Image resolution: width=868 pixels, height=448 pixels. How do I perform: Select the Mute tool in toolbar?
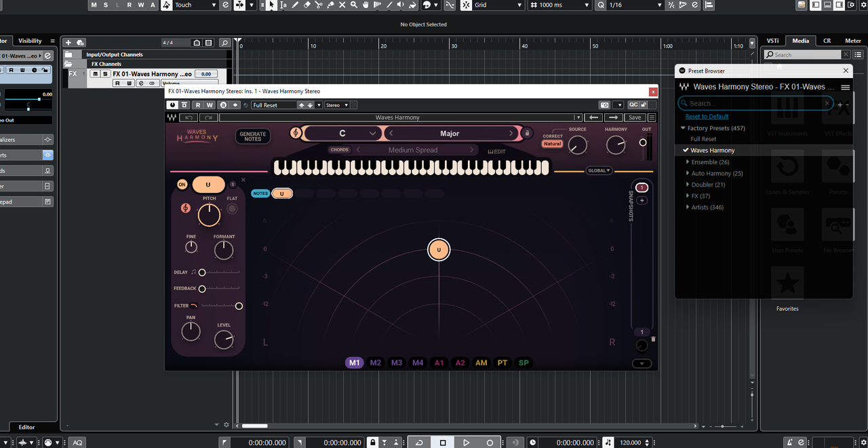(x=342, y=5)
